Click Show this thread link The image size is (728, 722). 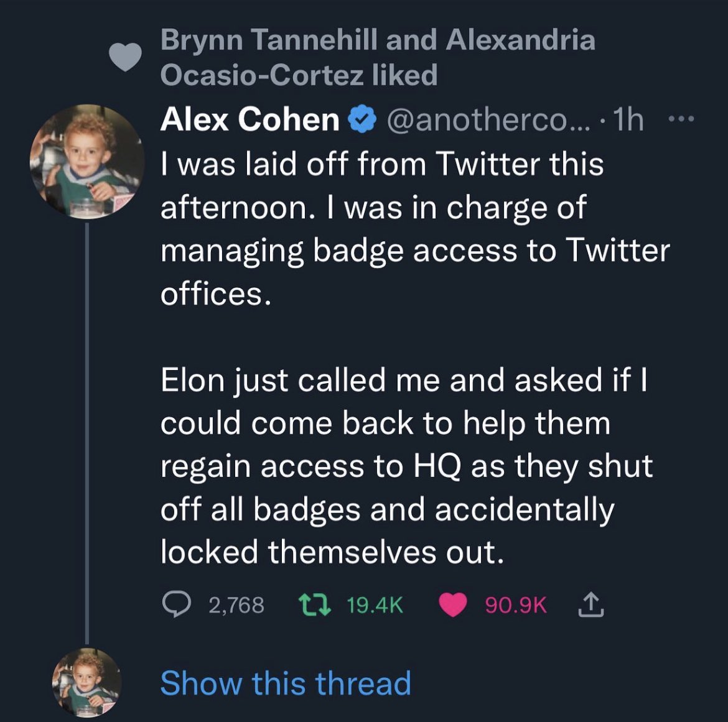point(286,683)
